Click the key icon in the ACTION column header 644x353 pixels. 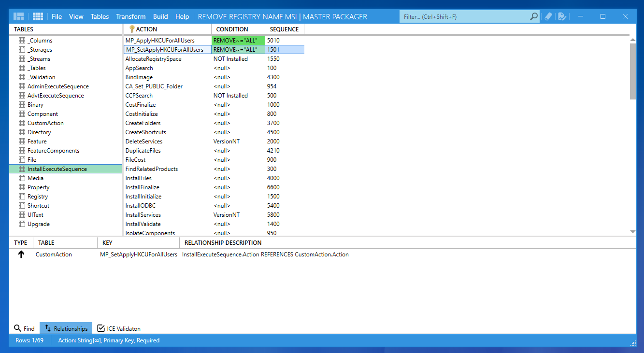click(131, 29)
